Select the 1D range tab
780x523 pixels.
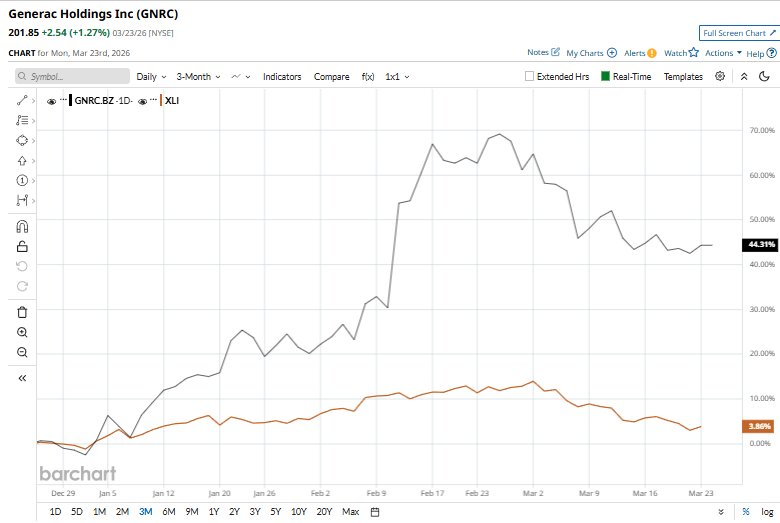pyautogui.click(x=55, y=512)
